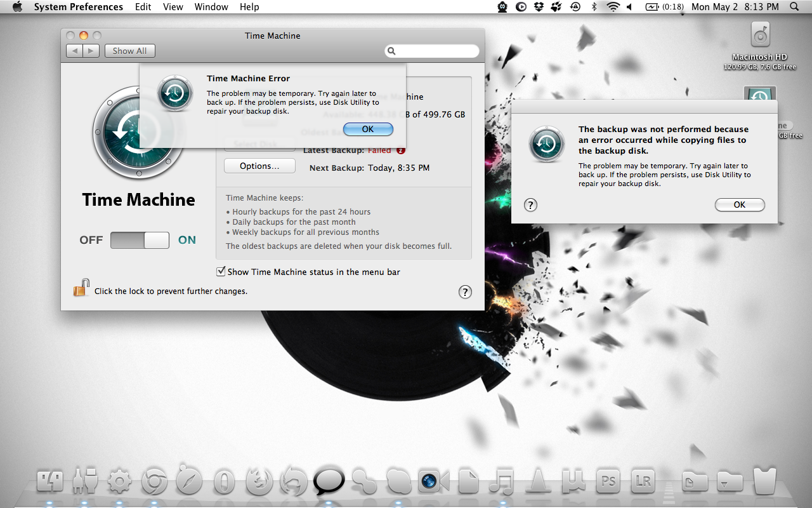This screenshot has height=508, width=812.
Task: Click the Dropbox menu bar icon
Action: click(x=539, y=7)
